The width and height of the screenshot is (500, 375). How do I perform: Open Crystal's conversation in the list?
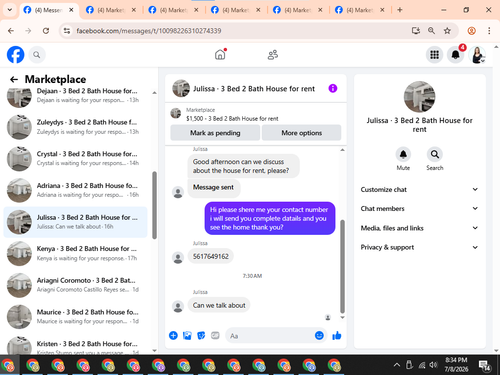click(75, 158)
